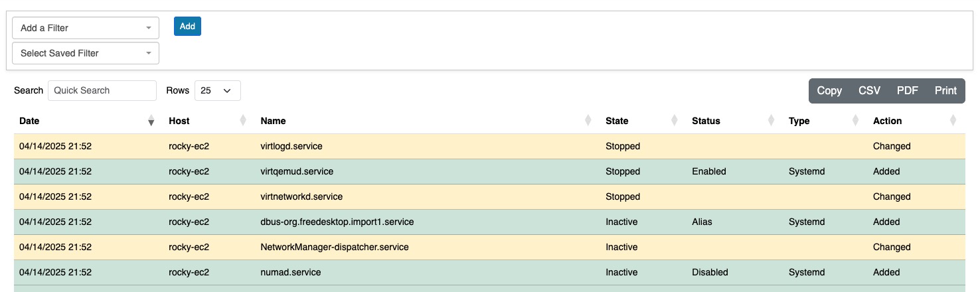Expand the Select Saved Filter dropdown

[x=86, y=53]
